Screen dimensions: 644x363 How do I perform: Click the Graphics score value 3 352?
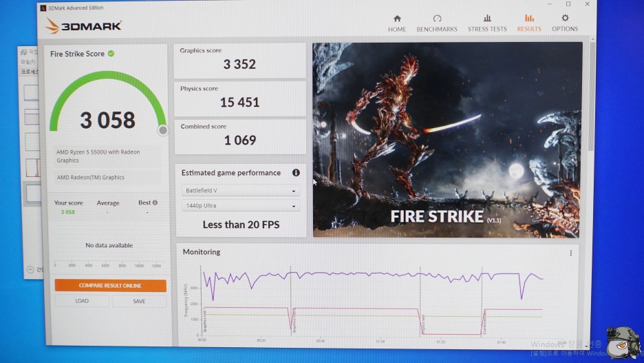coord(239,64)
